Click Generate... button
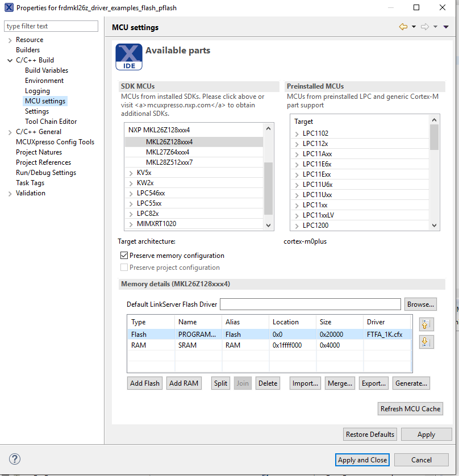 (411, 383)
